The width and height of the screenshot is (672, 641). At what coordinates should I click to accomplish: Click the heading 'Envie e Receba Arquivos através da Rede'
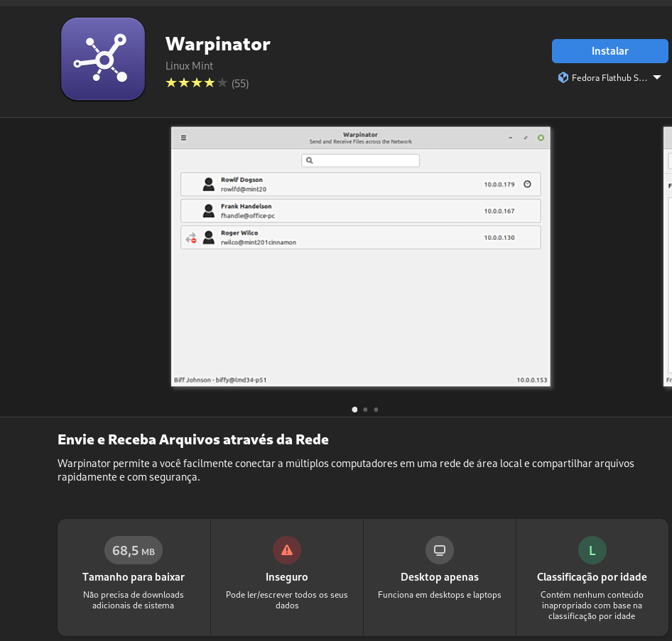tap(193, 439)
